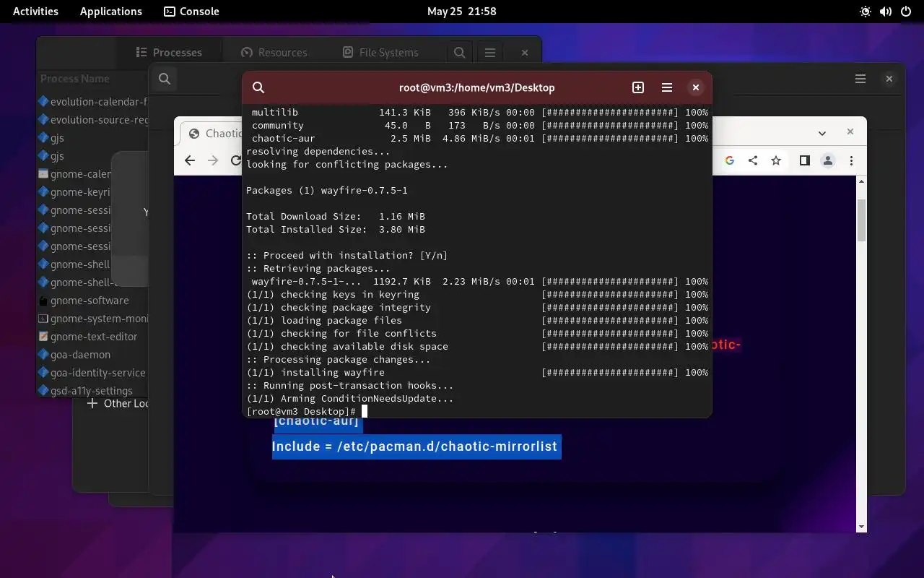Click the Process Name column header

click(x=75, y=79)
